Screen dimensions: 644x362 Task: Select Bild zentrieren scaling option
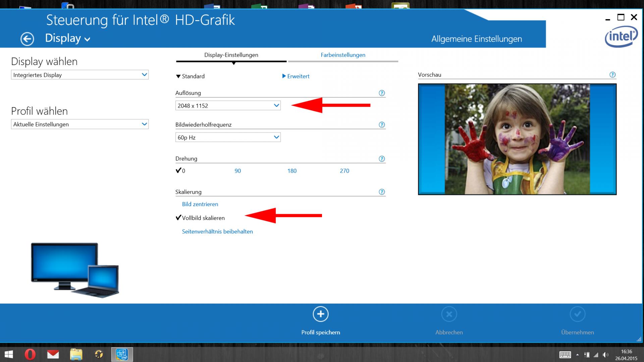[x=200, y=204]
